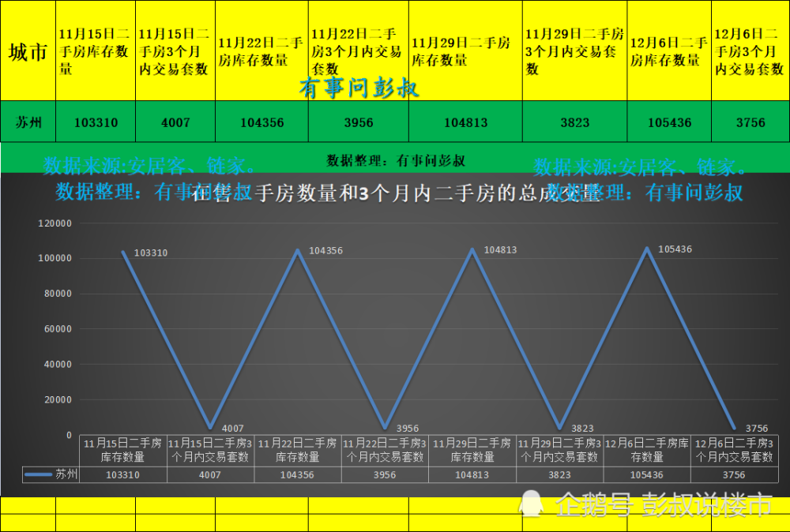Click y-axis label 40000

pos(58,364)
